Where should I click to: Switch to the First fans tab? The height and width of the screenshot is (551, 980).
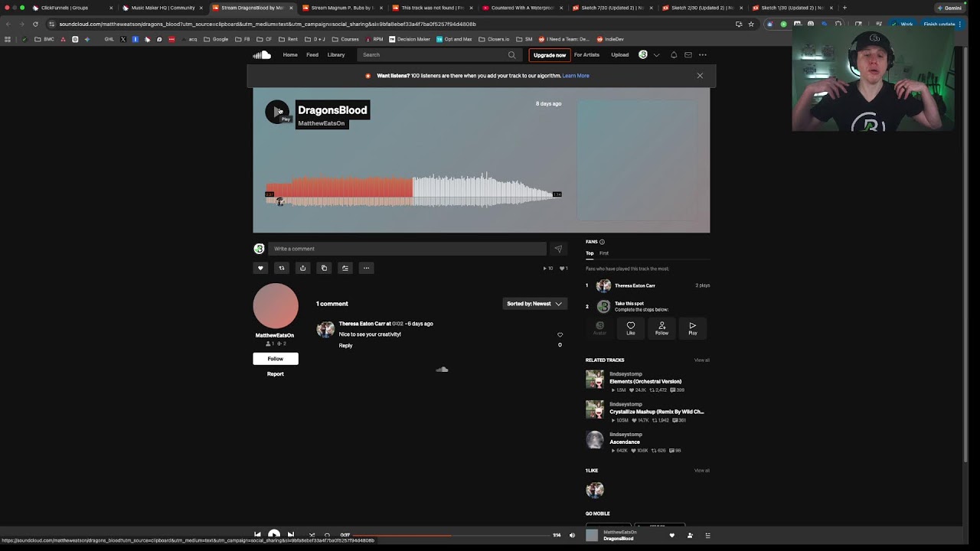point(604,253)
